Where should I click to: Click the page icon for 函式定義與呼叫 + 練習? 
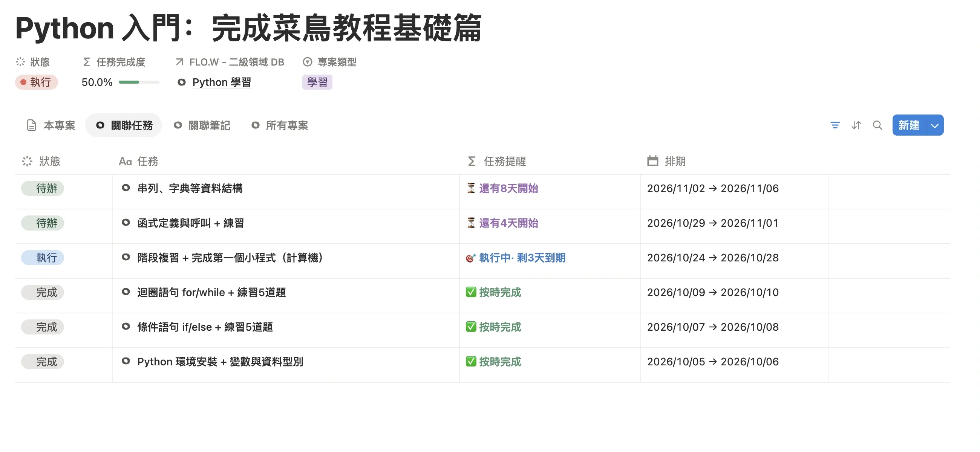click(126, 222)
